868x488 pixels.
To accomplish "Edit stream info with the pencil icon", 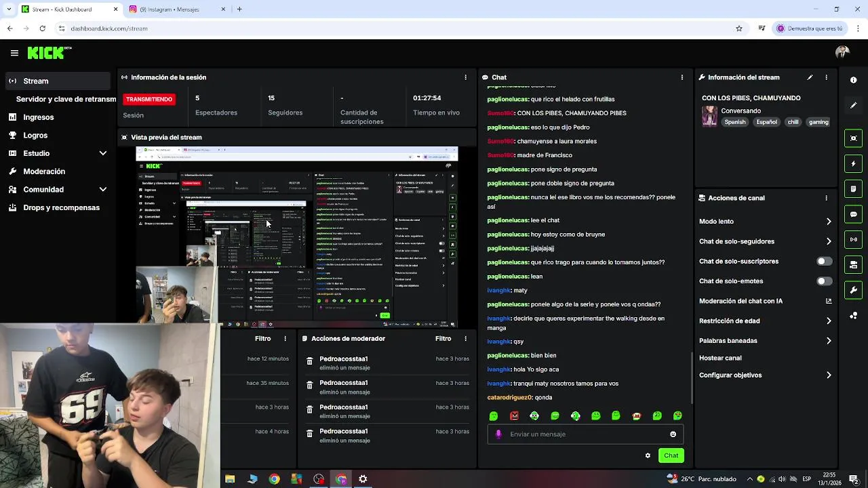I will tap(810, 77).
